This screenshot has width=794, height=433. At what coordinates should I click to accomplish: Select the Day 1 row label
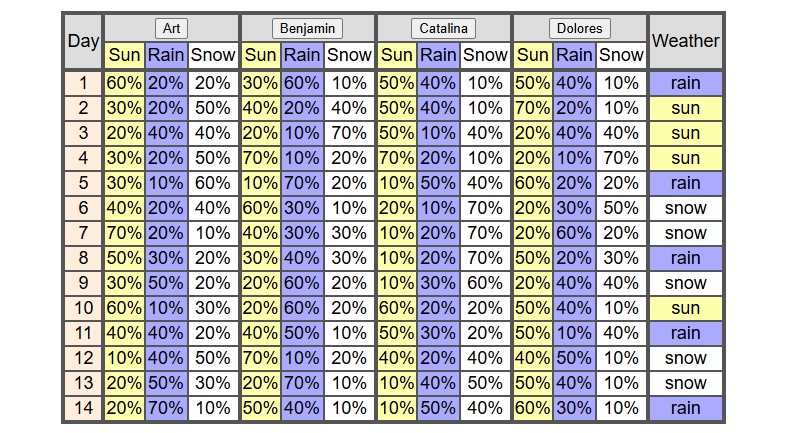[83, 83]
